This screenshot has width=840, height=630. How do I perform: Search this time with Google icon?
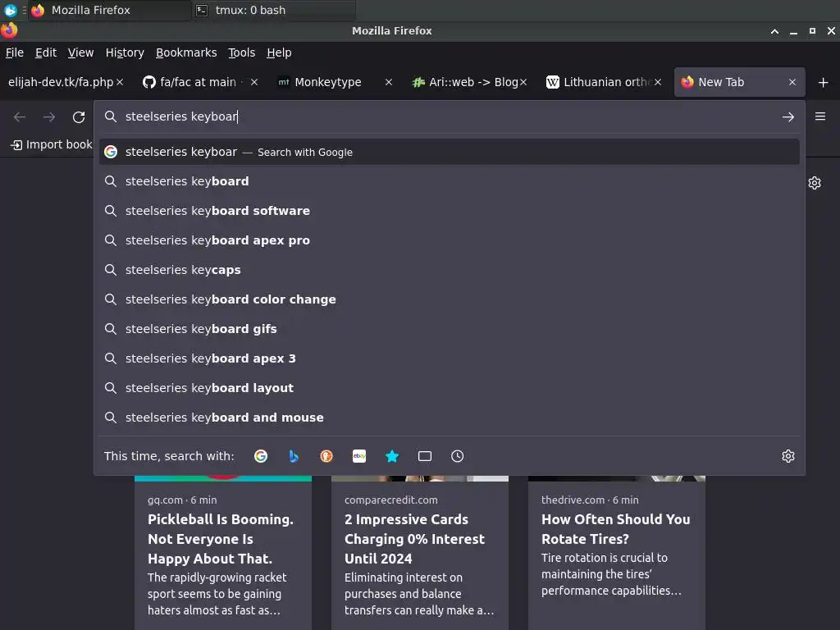click(261, 456)
